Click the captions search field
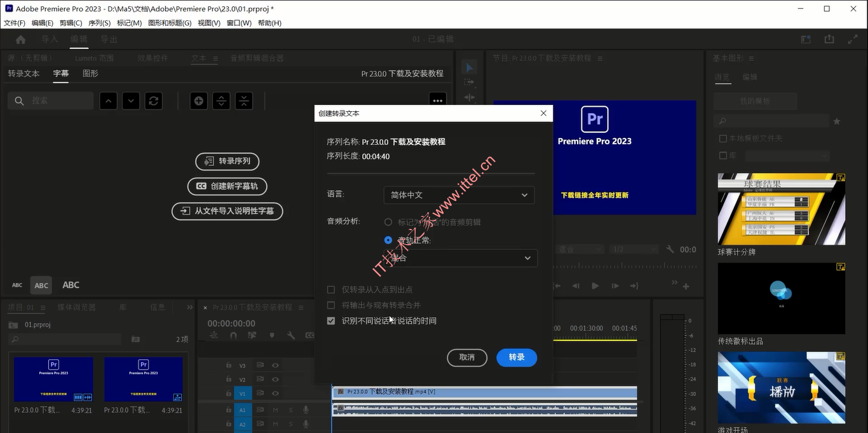This screenshot has width=868, height=433. click(x=51, y=100)
